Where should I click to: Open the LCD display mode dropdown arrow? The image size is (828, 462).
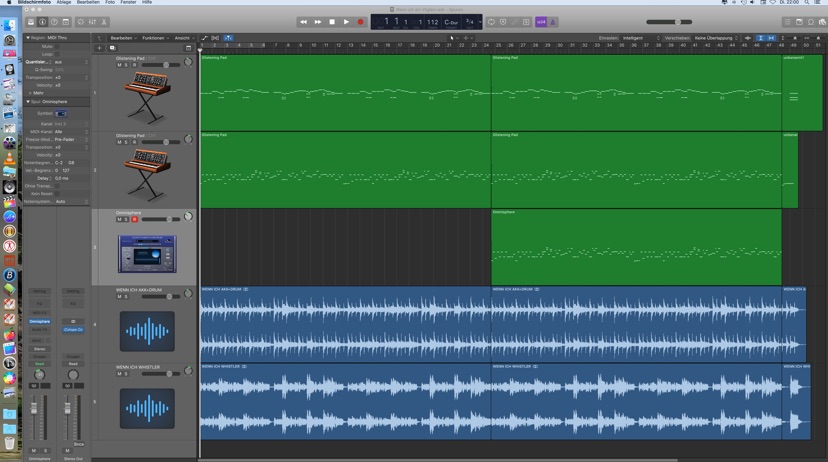coord(479,22)
